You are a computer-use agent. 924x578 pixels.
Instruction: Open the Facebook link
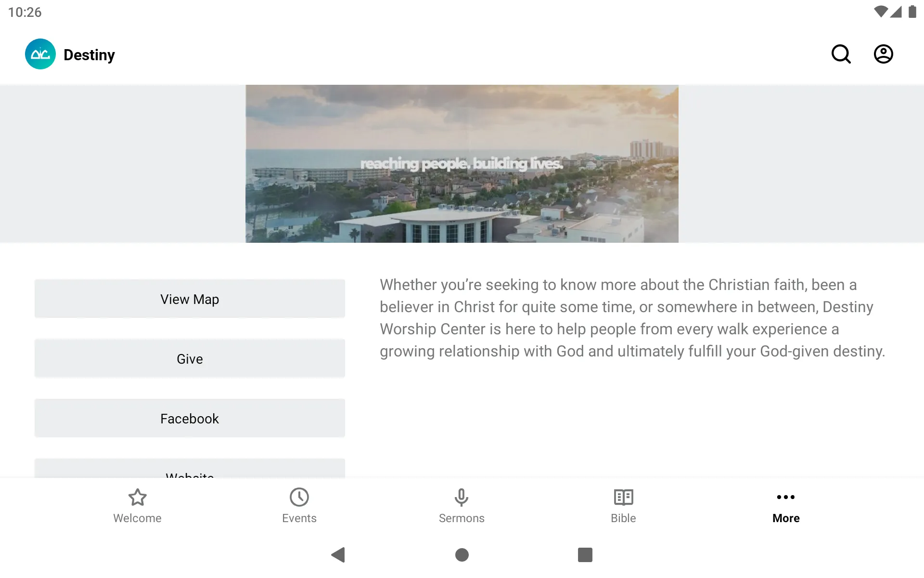(x=190, y=418)
